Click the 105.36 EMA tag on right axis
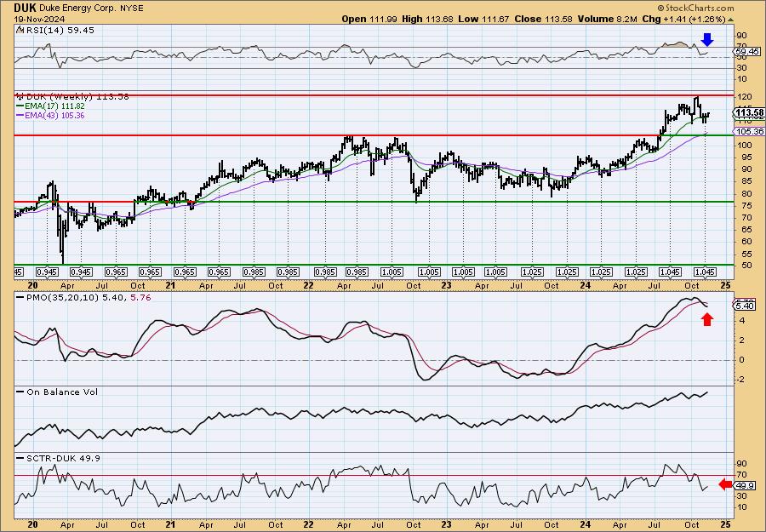 749,131
